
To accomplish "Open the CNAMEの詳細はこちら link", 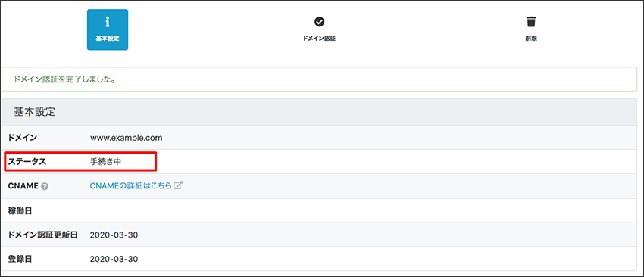I will tap(130, 185).
